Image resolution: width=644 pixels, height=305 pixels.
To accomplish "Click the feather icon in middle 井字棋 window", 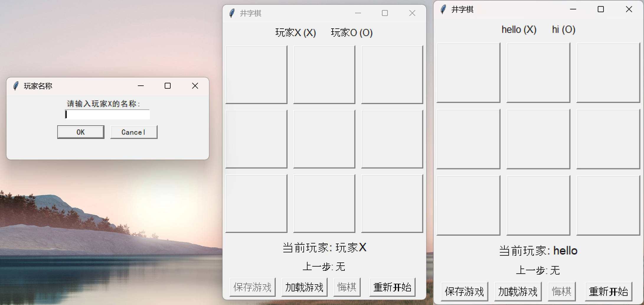I will click(x=232, y=13).
